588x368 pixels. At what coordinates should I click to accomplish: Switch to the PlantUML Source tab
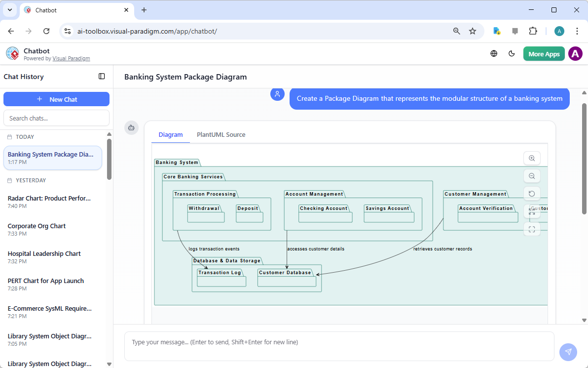tap(221, 134)
